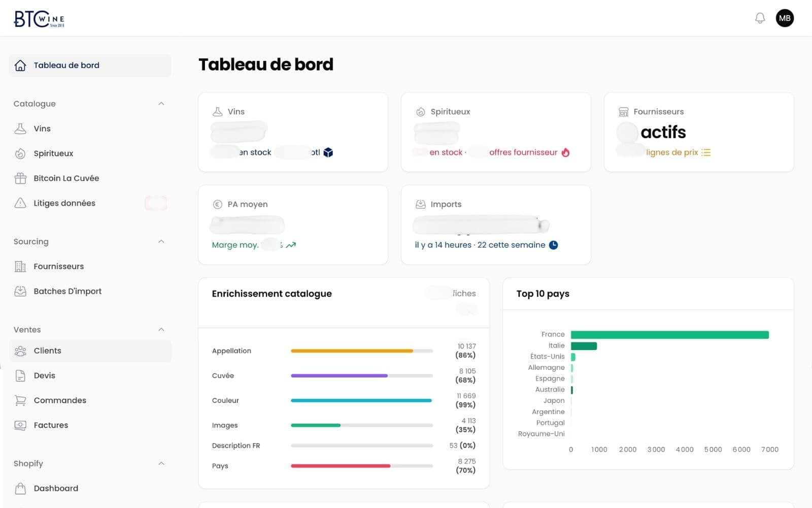Click the document icon for Devis
Viewport: 812px width, 508px height.
point(20,376)
